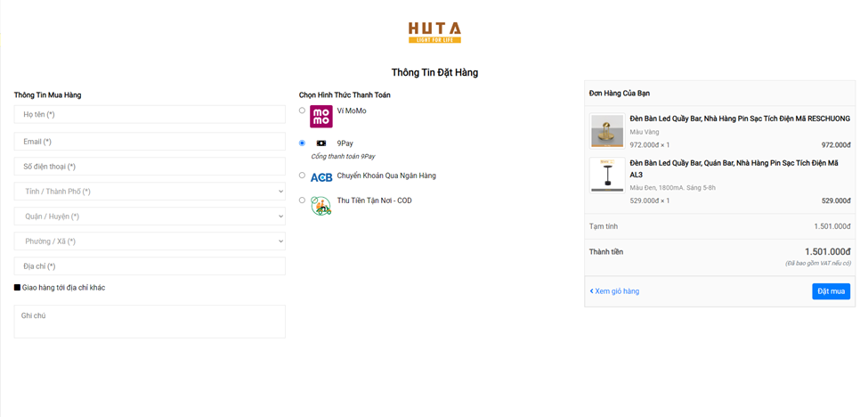Screen dimensions: 868x417
Task: Open the Quận / Huyện dropdown
Action: (150, 217)
